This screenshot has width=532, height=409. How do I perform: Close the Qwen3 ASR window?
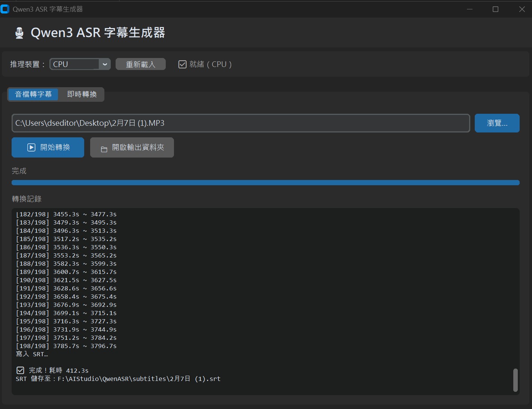click(x=522, y=9)
